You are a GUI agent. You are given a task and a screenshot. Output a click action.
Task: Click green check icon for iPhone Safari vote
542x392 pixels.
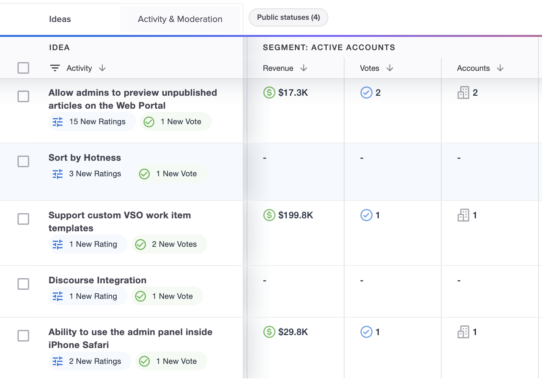click(x=144, y=361)
